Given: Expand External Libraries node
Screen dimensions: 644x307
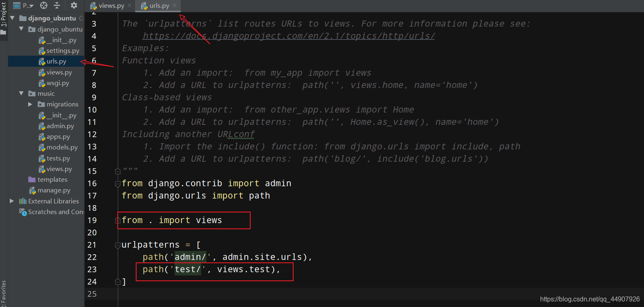Looking at the screenshot, I should coord(12,201).
